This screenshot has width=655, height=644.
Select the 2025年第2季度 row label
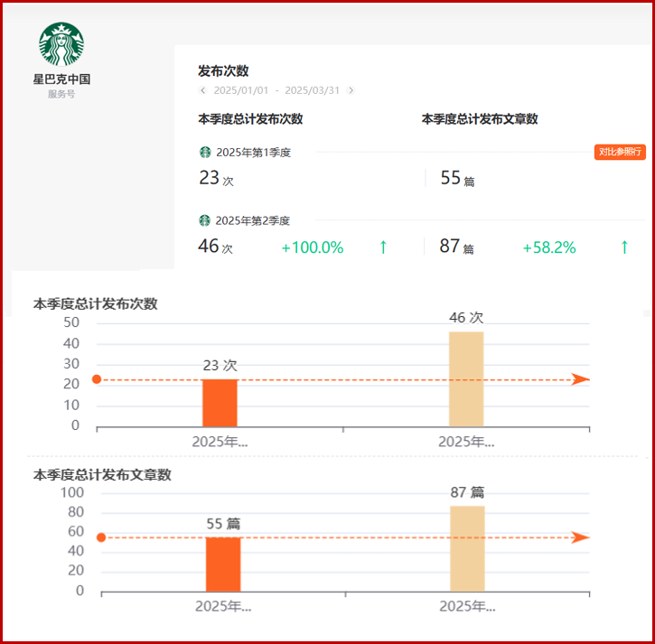click(x=252, y=220)
